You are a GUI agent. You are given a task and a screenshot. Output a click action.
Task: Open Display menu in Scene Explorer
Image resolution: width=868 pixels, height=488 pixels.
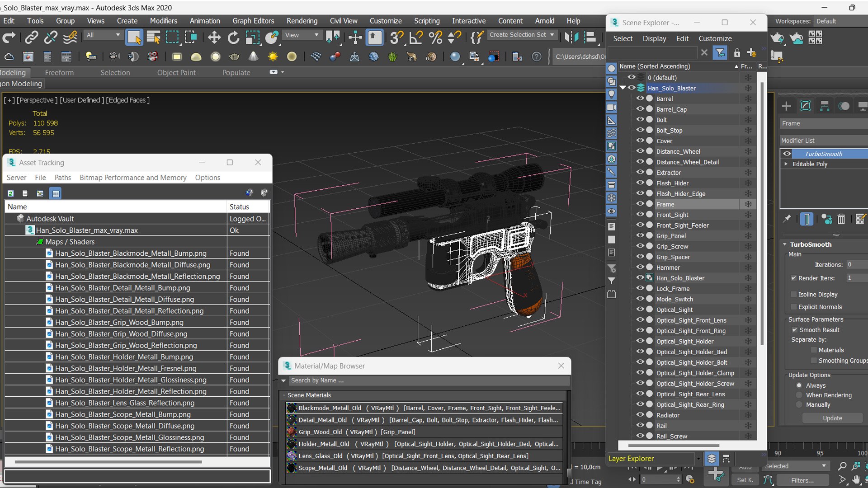pos(655,38)
